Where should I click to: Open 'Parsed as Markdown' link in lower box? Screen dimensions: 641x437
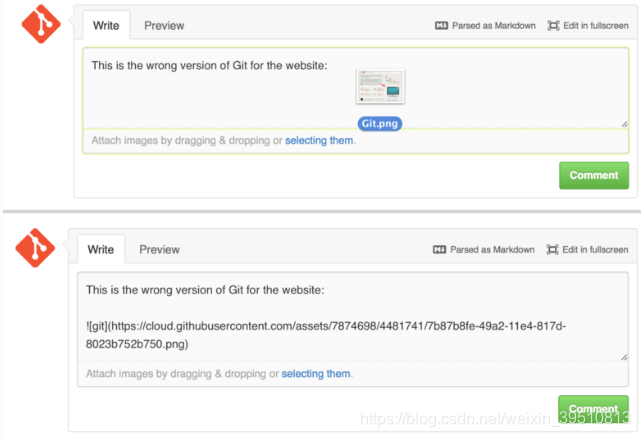point(492,249)
